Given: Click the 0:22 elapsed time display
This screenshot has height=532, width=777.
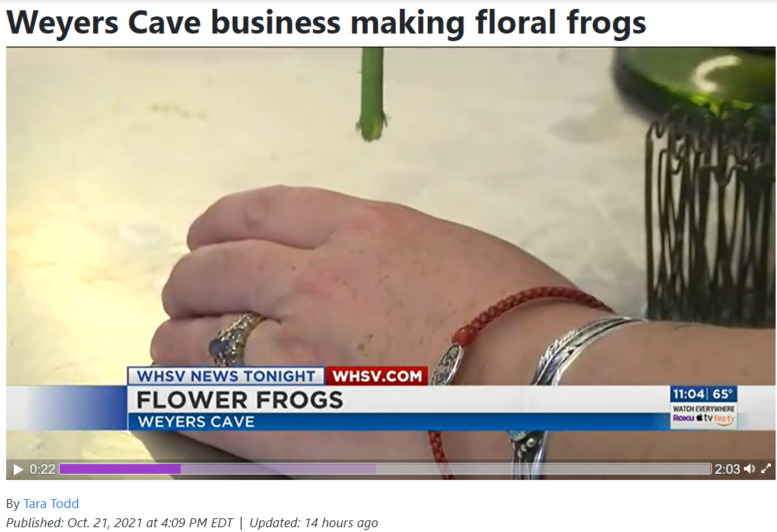Looking at the screenshot, I should coord(42,469).
